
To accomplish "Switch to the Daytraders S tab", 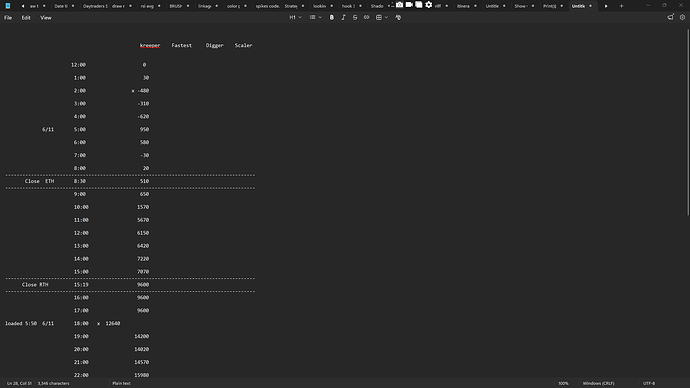I will tap(95, 6).
